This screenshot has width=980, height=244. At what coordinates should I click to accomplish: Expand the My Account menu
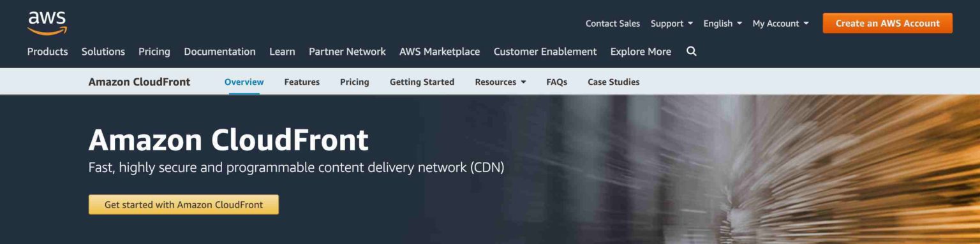point(780,24)
